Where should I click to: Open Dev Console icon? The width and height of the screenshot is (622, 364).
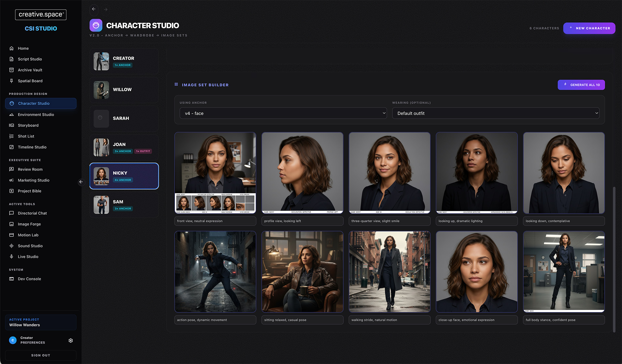point(12,279)
